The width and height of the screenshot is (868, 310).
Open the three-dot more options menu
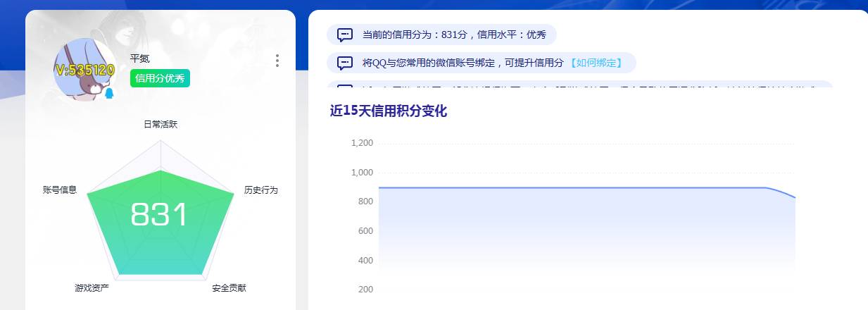pyautogui.click(x=277, y=61)
